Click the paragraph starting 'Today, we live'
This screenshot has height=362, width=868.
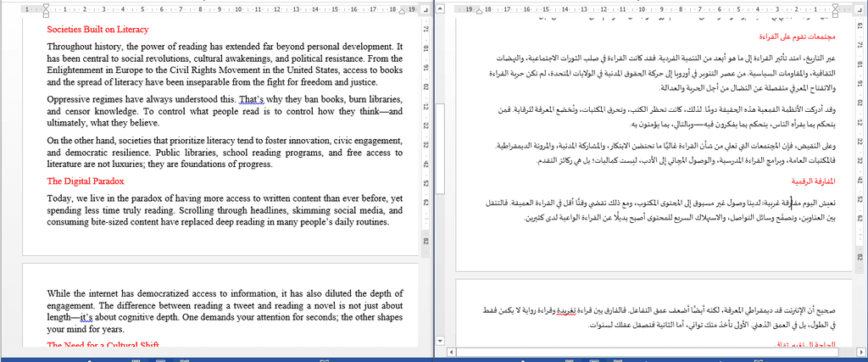225,210
